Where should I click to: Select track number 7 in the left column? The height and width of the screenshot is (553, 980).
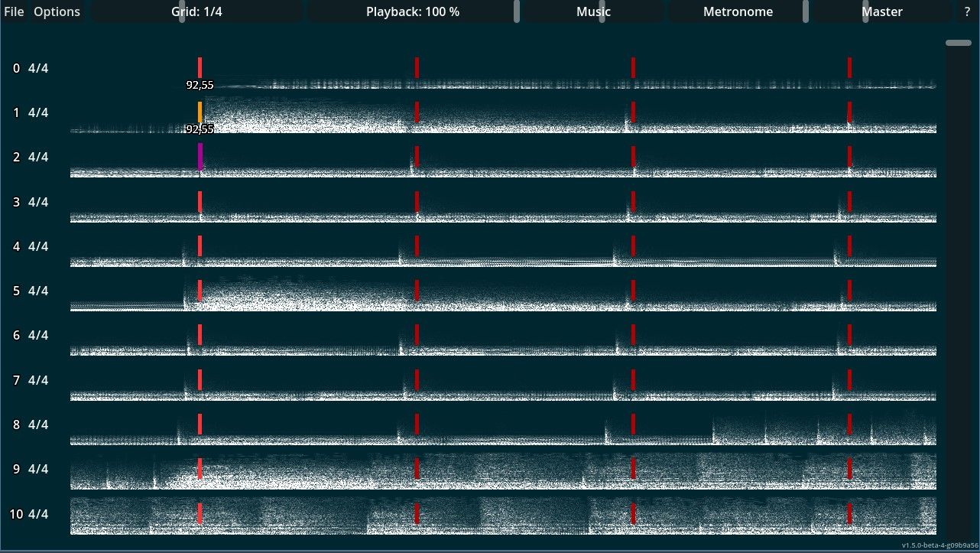click(15, 379)
